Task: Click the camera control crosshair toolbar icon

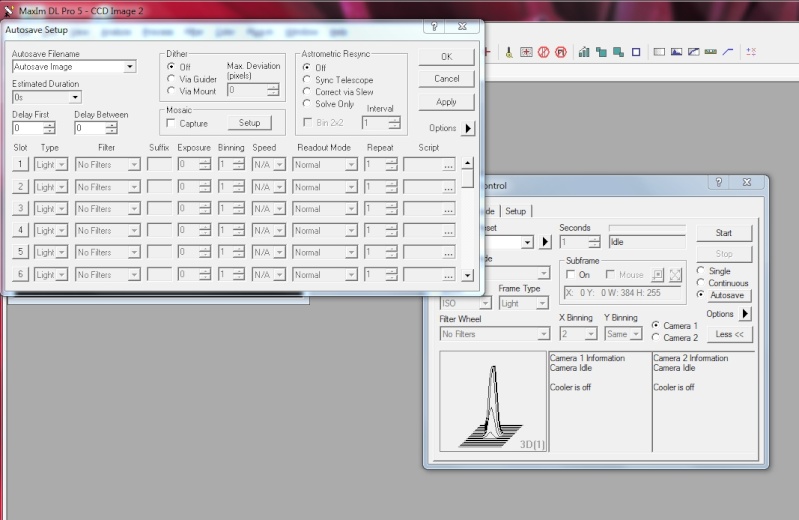Action: click(x=526, y=52)
